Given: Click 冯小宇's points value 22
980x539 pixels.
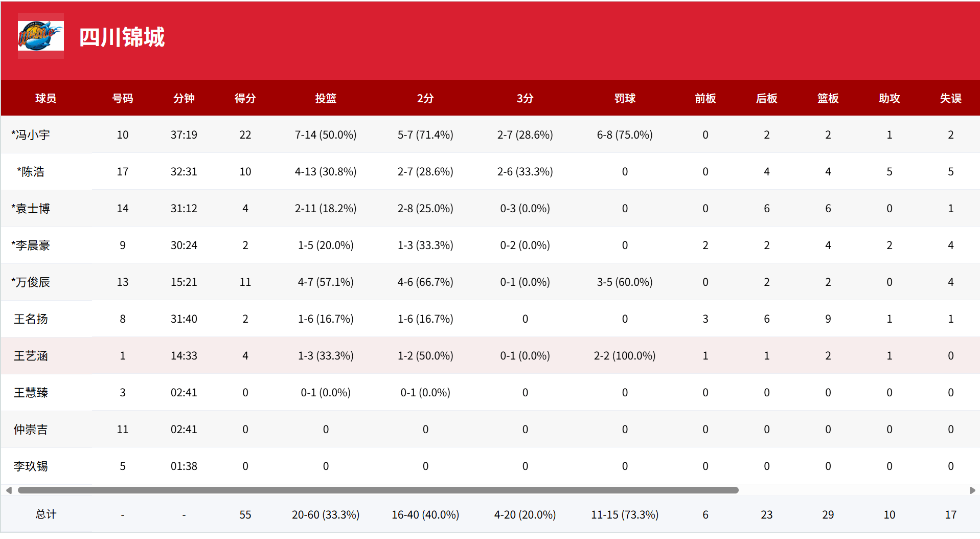Looking at the screenshot, I should coord(245,135).
